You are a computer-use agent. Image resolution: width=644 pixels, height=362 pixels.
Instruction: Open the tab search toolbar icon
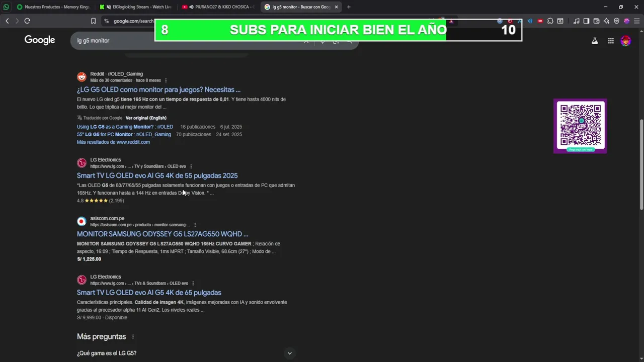pos(560,21)
